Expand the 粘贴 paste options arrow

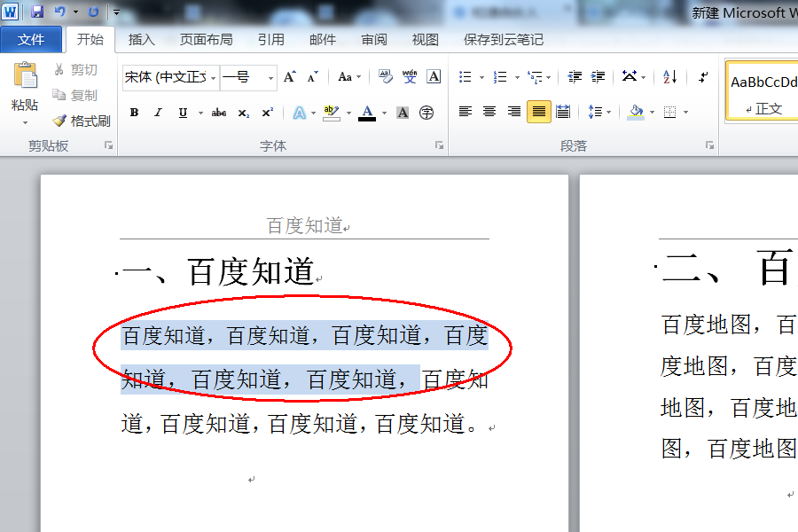tap(25, 122)
